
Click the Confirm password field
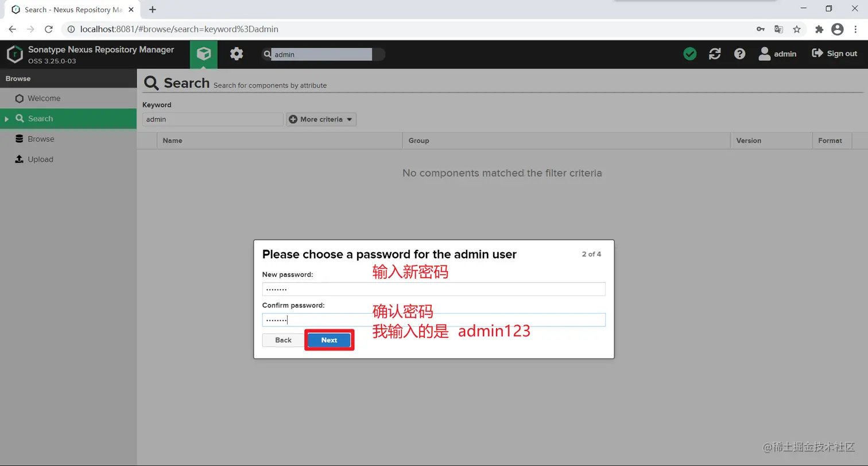pyautogui.click(x=434, y=320)
